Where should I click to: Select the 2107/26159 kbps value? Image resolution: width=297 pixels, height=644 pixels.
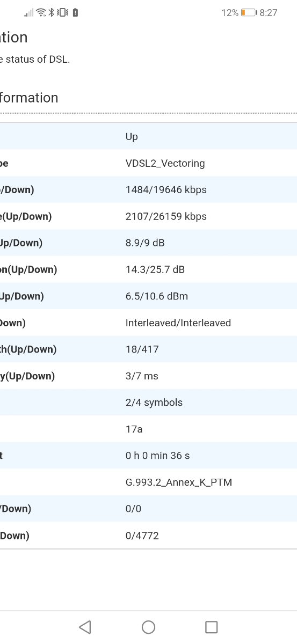point(166,216)
